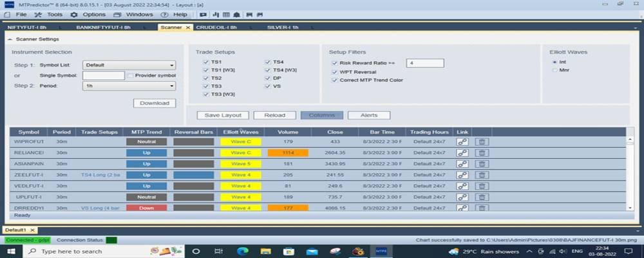This screenshot has height=258, width=644.
Task: Open Task View on the taskbar
Action: pyautogui.click(x=220, y=251)
